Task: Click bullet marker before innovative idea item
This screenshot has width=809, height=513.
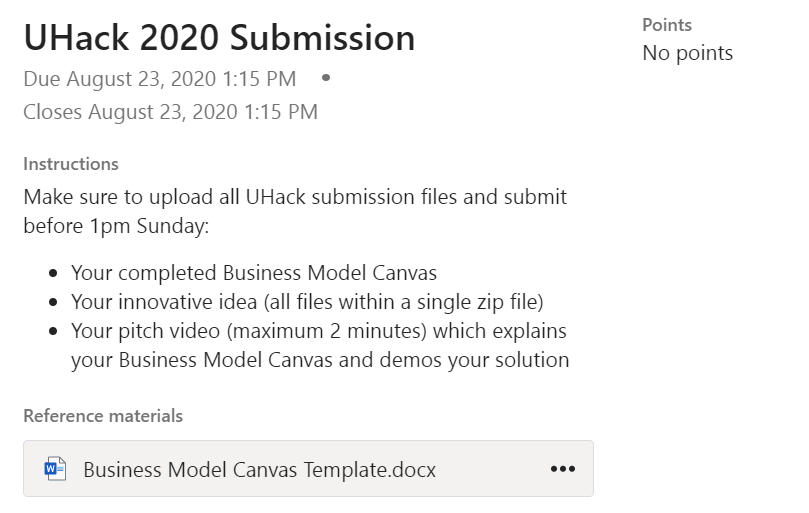Action: pyautogui.click(x=52, y=302)
